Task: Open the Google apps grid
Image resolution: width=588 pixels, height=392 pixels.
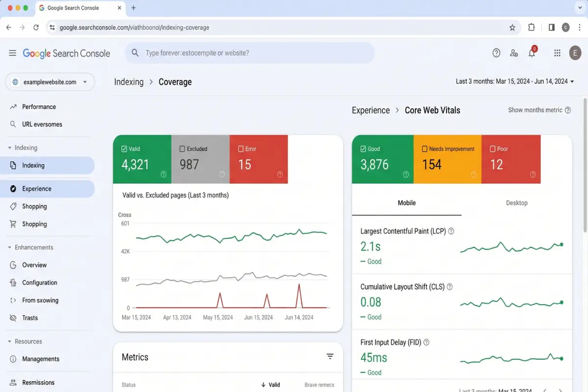Action: (557, 53)
